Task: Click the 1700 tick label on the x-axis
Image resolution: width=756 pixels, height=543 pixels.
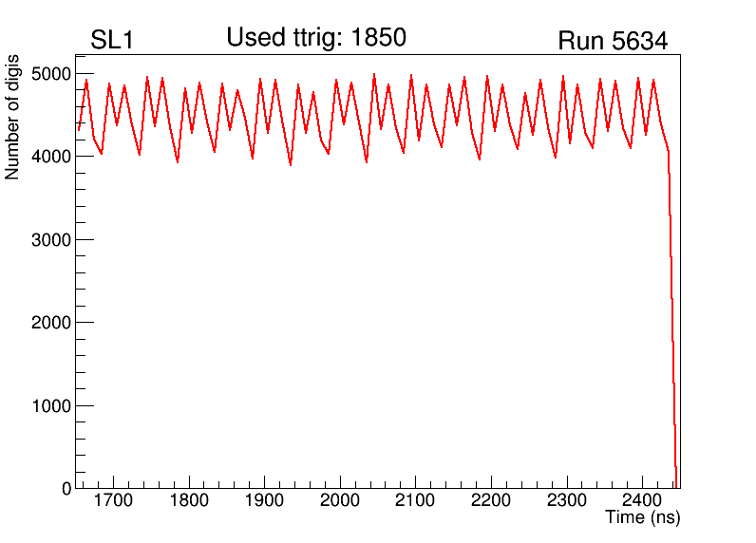Action: (x=113, y=500)
